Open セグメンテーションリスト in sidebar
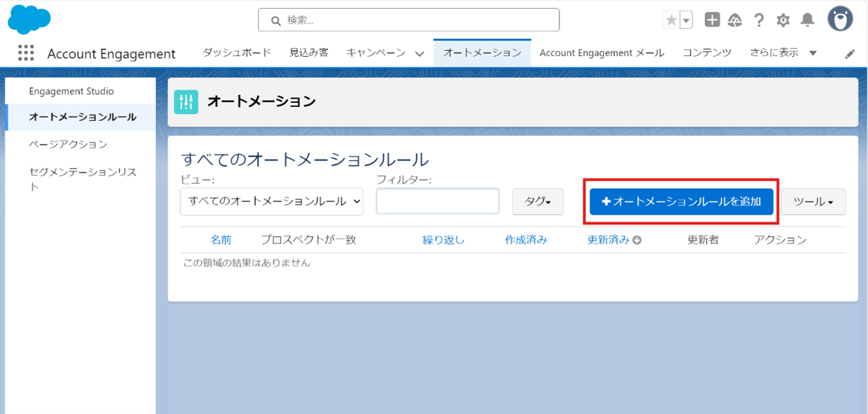868x414 pixels. [83, 179]
